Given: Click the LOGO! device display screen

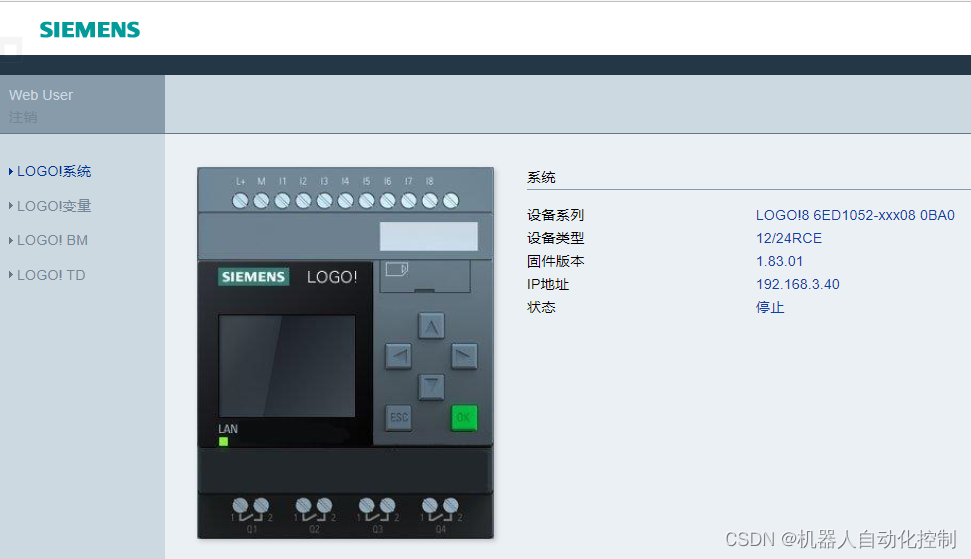Looking at the screenshot, I should [x=287, y=366].
